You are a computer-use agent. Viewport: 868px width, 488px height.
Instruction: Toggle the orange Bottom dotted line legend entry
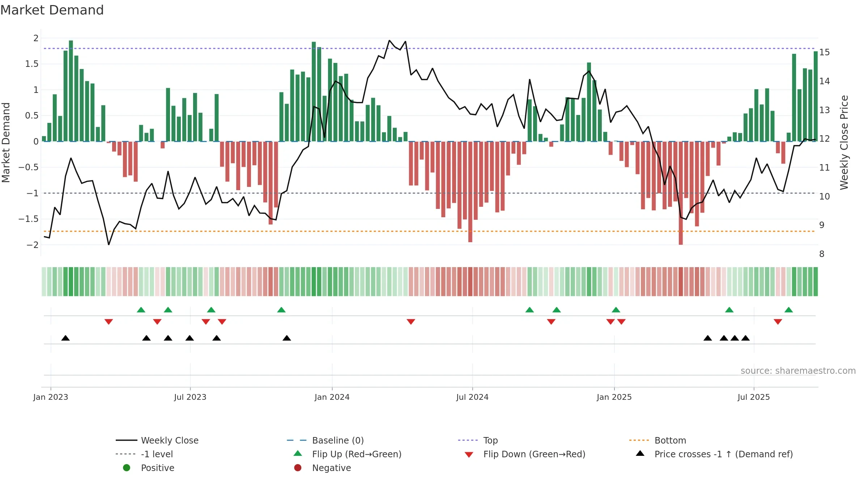pos(658,440)
